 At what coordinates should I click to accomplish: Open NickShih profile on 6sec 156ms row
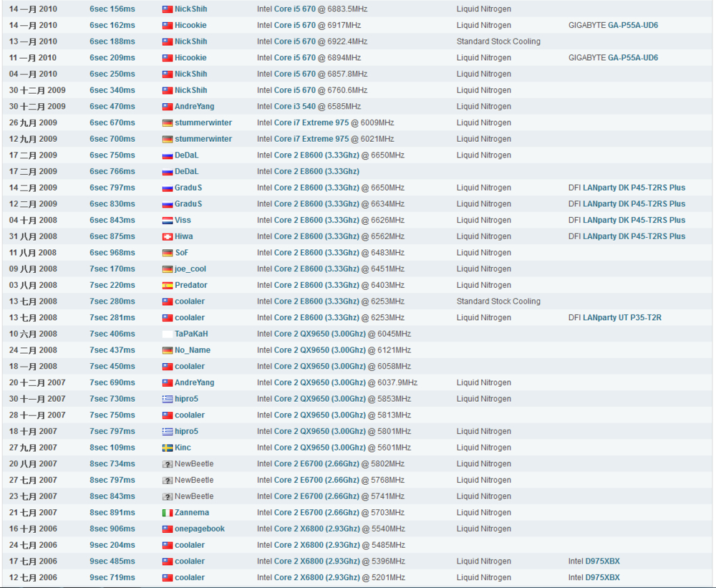coord(191,9)
